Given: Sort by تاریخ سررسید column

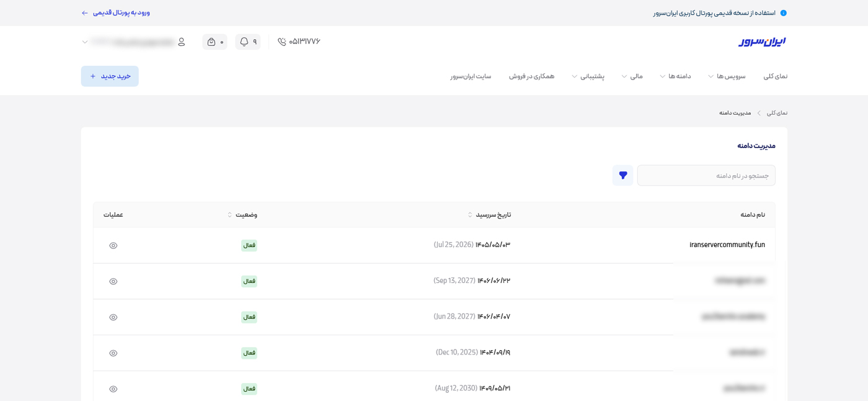Looking at the screenshot, I should click(x=489, y=215).
